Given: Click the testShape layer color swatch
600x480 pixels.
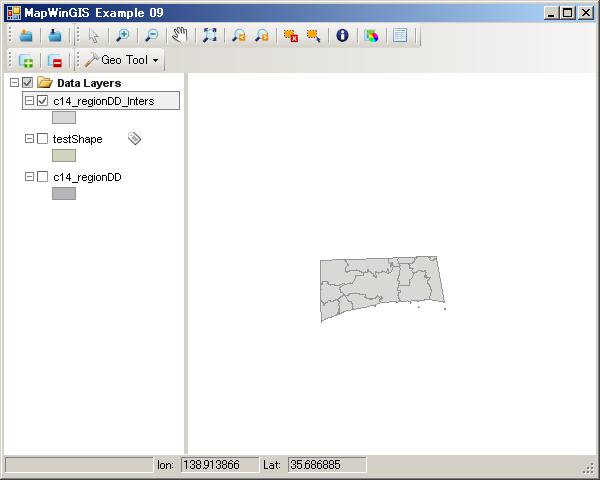Looking at the screenshot, I should (x=64, y=156).
